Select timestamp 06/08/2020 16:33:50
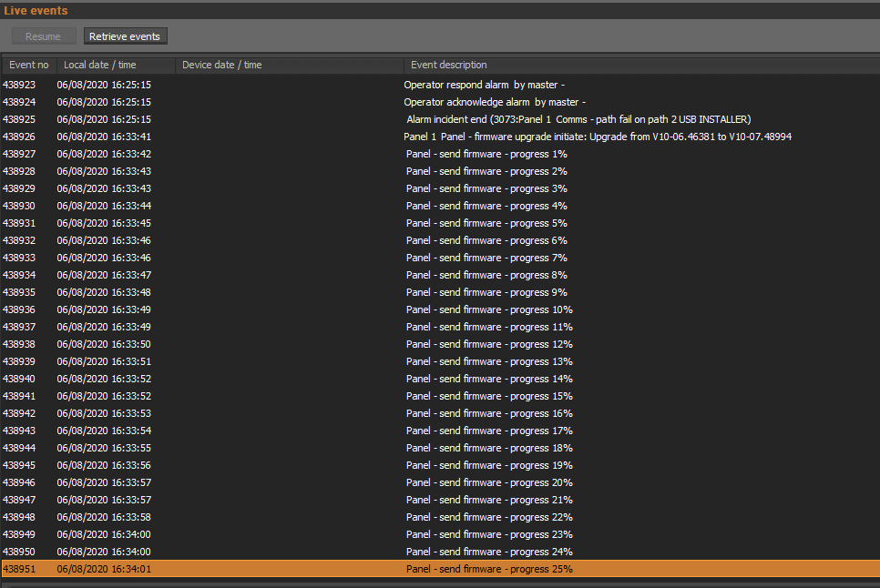Viewport: 880px width, 588px height. [104, 345]
